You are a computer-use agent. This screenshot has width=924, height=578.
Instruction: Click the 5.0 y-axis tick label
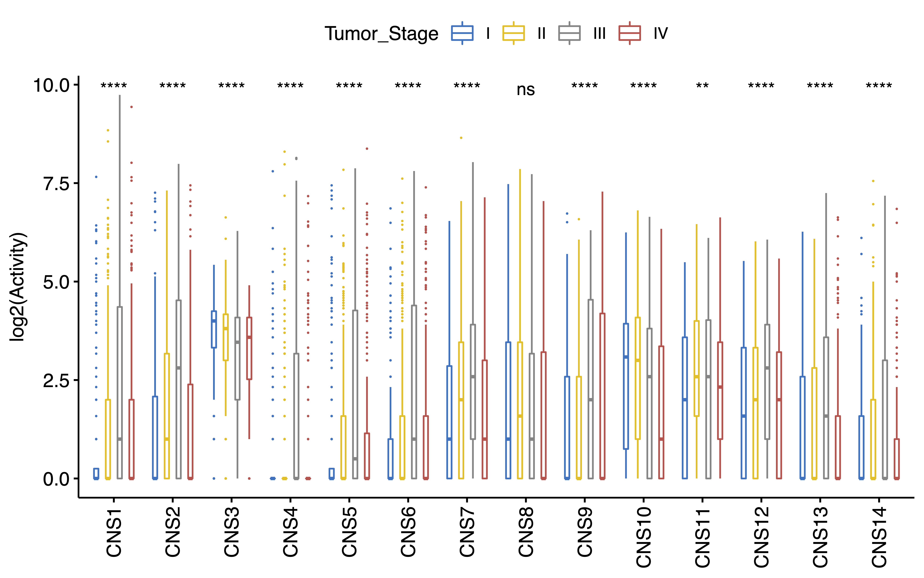(x=56, y=282)
